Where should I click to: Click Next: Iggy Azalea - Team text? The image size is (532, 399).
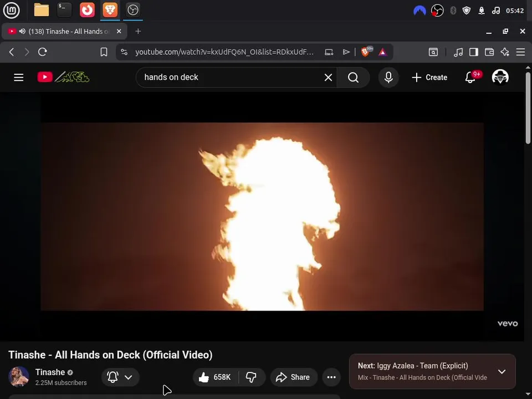click(x=412, y=366)
